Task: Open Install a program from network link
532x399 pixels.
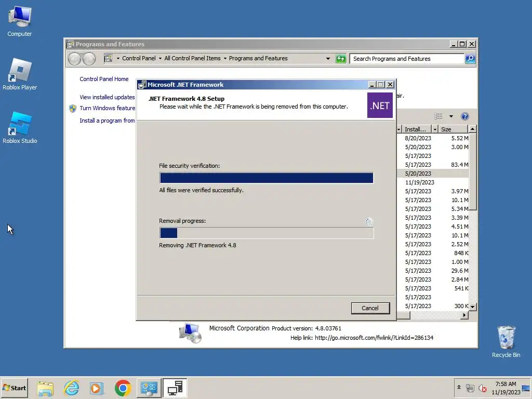Action: [107, 121]
